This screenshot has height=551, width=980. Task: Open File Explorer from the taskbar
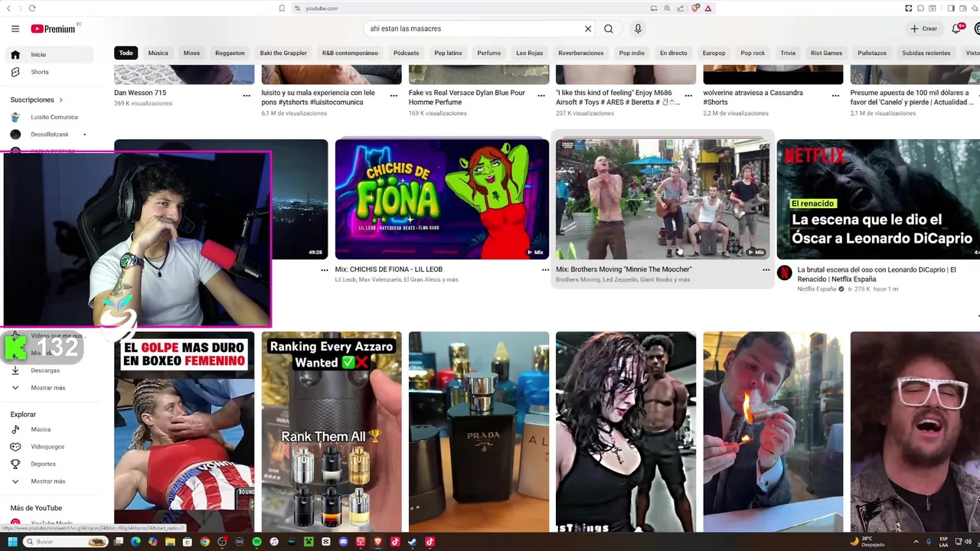click(x=170, y=542)
